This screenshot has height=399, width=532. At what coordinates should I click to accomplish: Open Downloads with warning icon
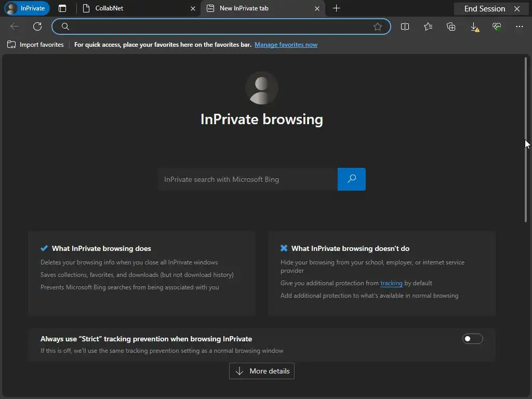[x=474, y=27]
